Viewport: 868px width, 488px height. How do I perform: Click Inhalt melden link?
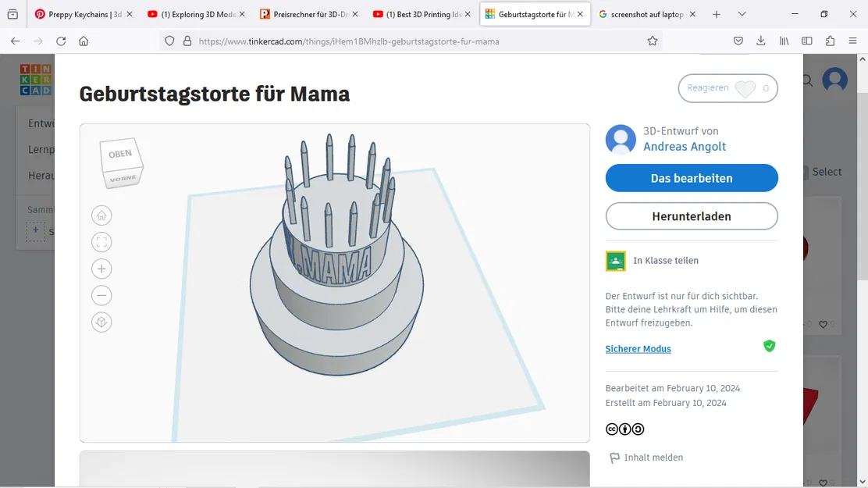click(x=653, y=458)
